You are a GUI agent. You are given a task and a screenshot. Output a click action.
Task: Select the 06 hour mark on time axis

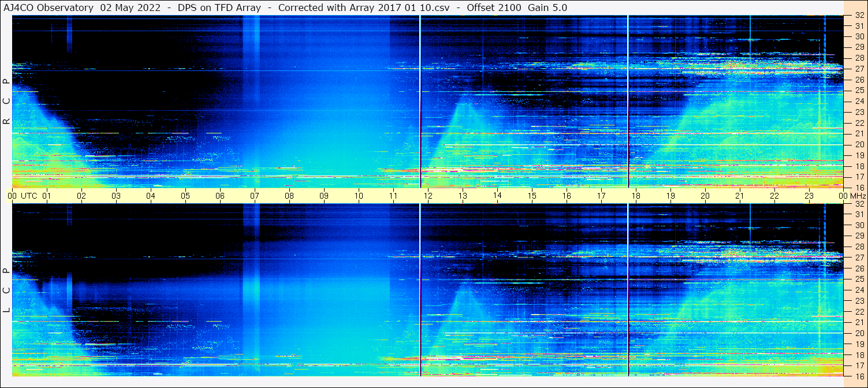pyautogui.click(x=220, y=196)
